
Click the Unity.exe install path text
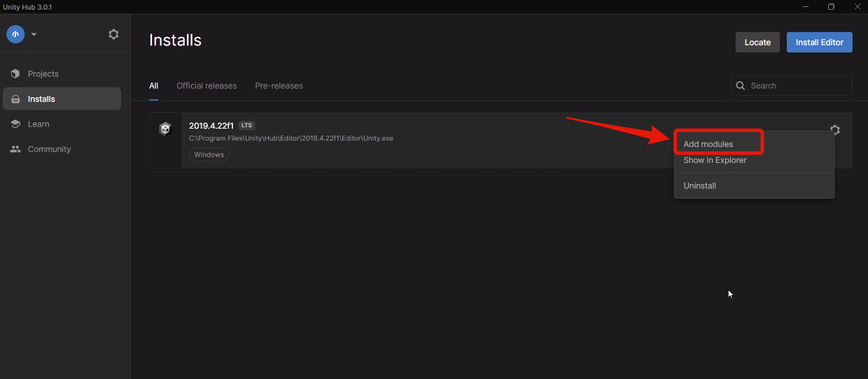[x=291, y=138]
